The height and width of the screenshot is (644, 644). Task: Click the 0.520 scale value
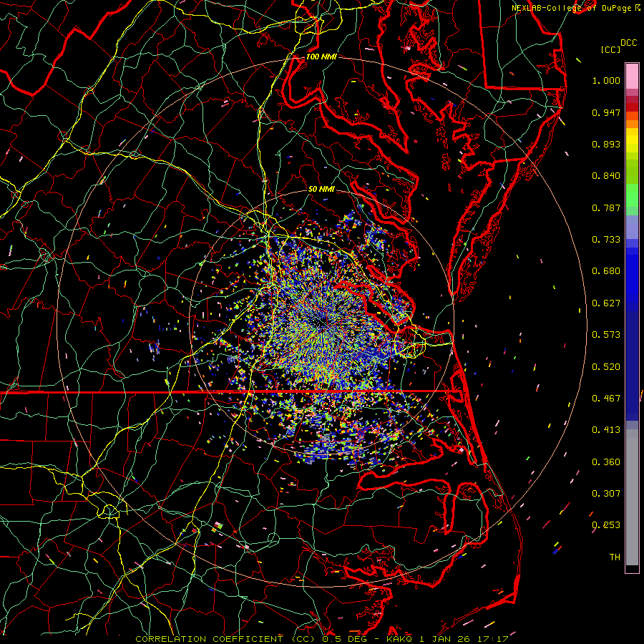pos(606,367)
